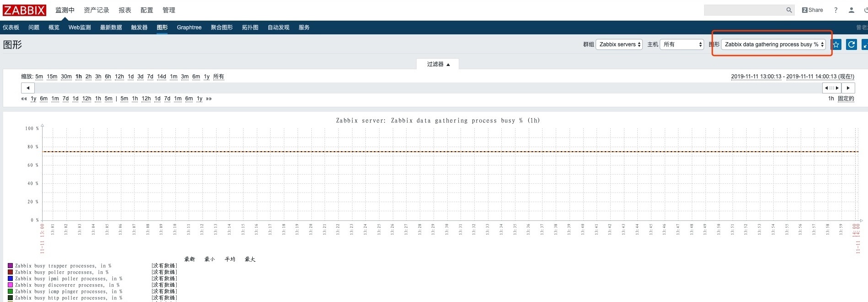Open the 群组 Zabbix servers dropdown
Image resolution: width=868 pixels, height=302 pixels.
[619, 44]
